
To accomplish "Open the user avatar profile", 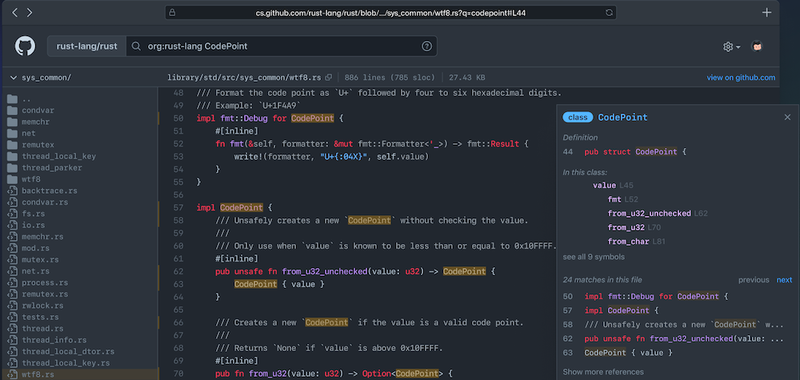I will pos(757,46).
